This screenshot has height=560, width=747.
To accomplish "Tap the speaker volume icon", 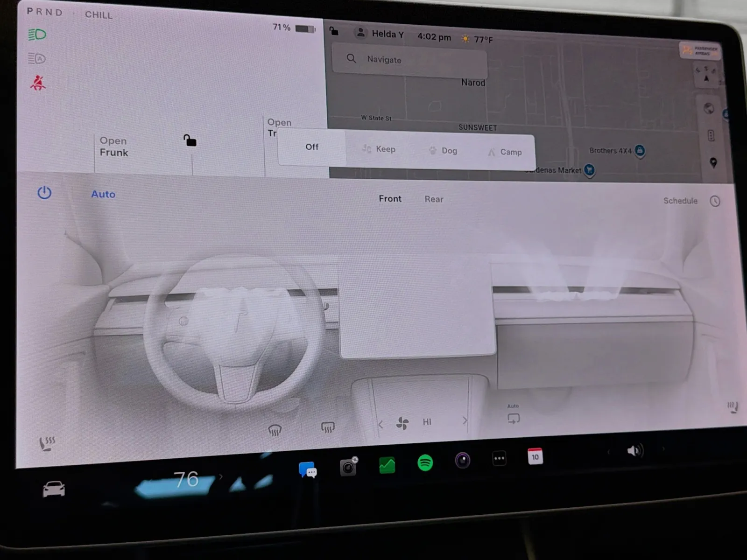I will click(x=634, y=451).
